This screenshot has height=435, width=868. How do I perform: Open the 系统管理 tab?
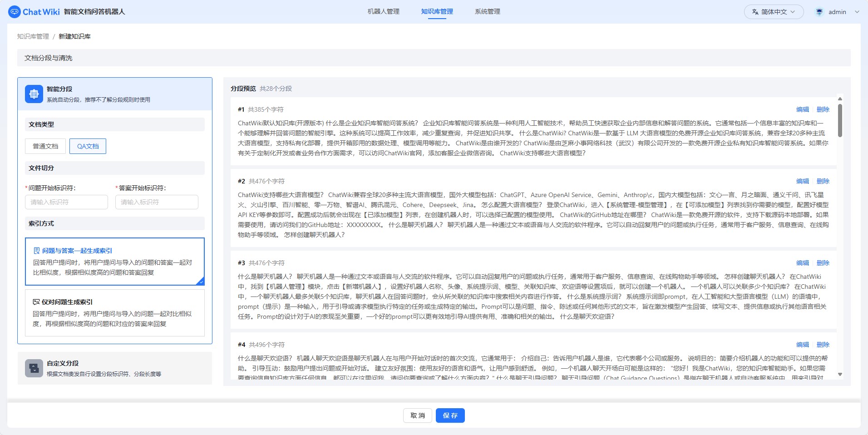pos(488,12)
